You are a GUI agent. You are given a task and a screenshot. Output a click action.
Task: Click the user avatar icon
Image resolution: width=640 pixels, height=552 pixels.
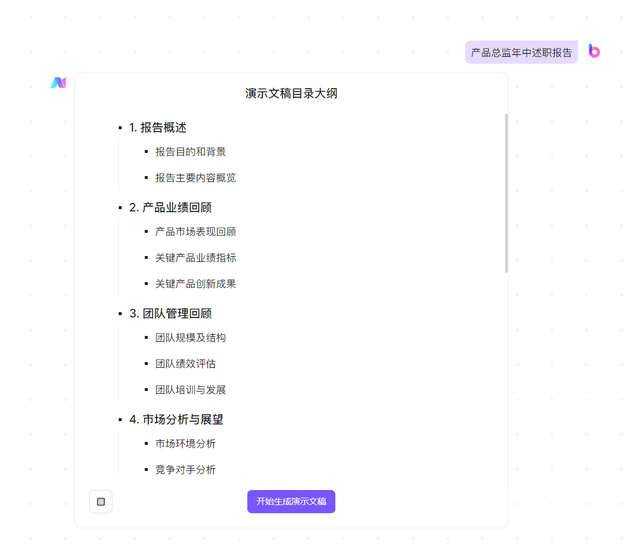point(594,51)
